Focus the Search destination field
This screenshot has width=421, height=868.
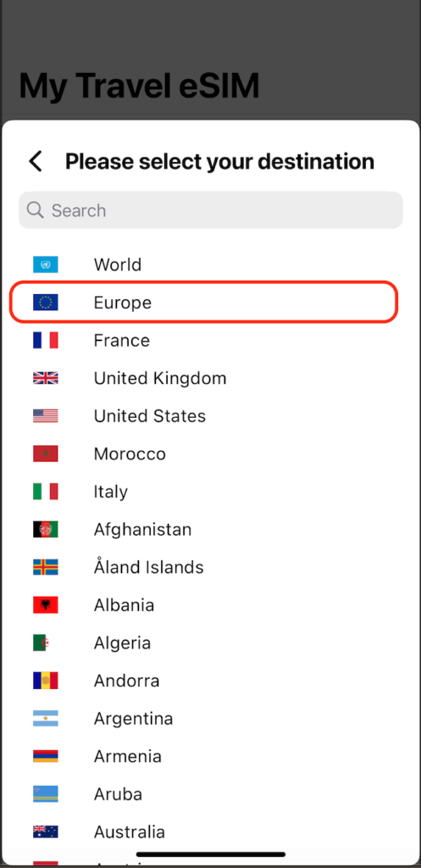(211, 210)
